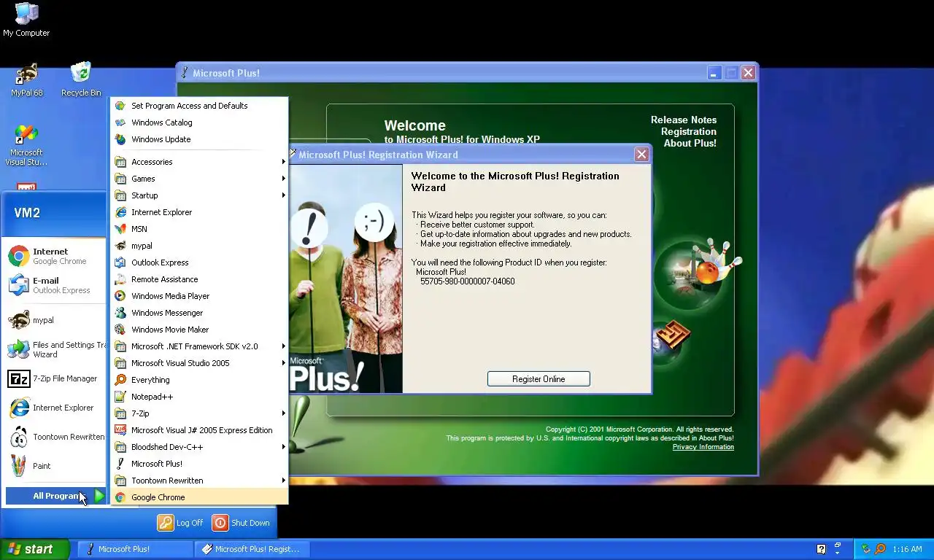Launch Toontown Rewritten from recent programs
The height and width of the screenshot is (560, 934).
(55, 437)
